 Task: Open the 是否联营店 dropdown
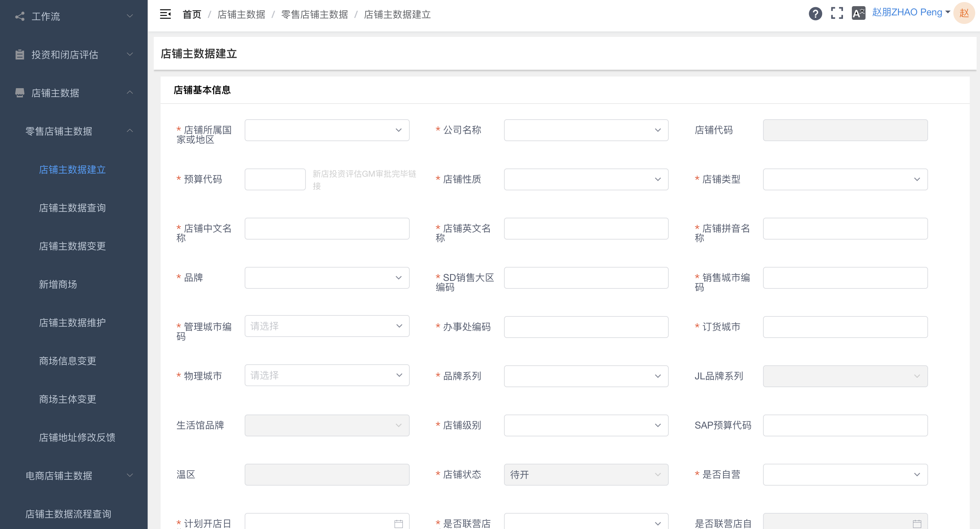pos(586,522)
